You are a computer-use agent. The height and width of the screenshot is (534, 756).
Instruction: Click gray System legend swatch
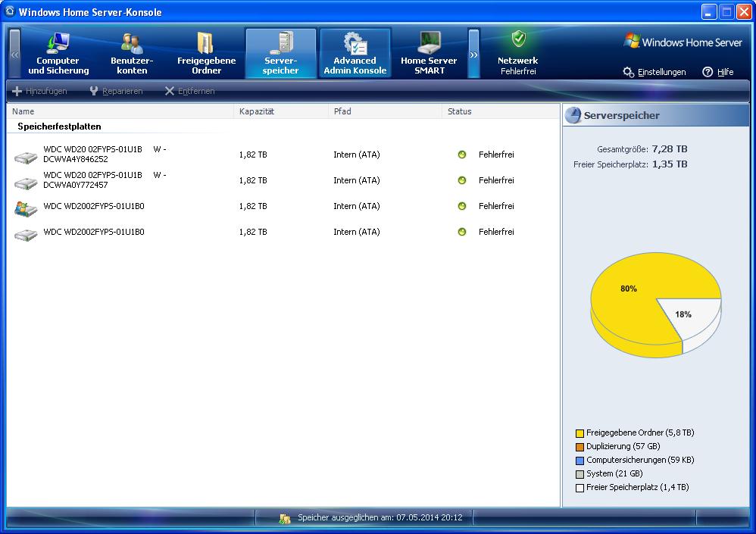coord(580,474)
